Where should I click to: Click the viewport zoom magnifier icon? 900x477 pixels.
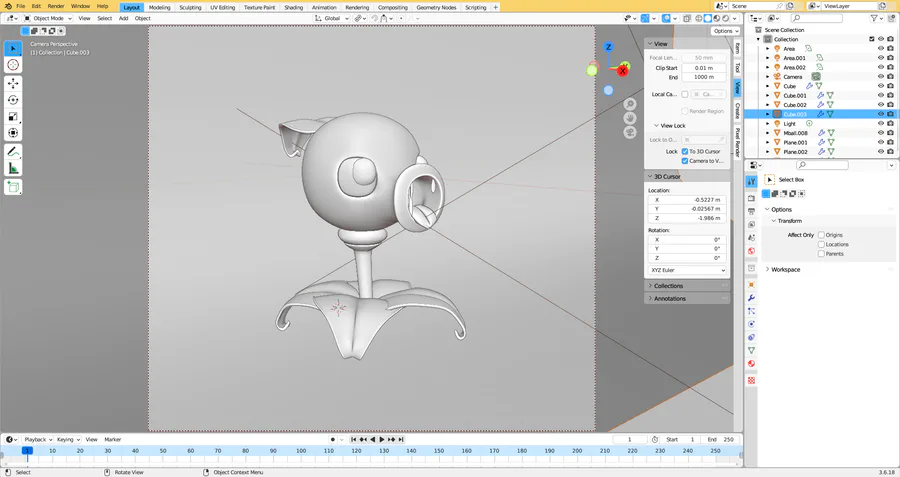630,104
